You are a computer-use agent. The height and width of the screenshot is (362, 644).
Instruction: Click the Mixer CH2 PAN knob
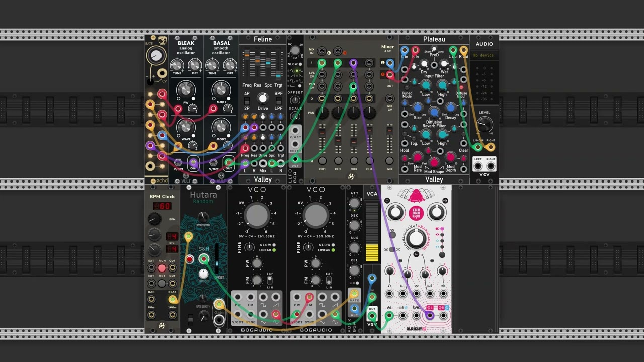pyautogui.click(x=338, y=113)
